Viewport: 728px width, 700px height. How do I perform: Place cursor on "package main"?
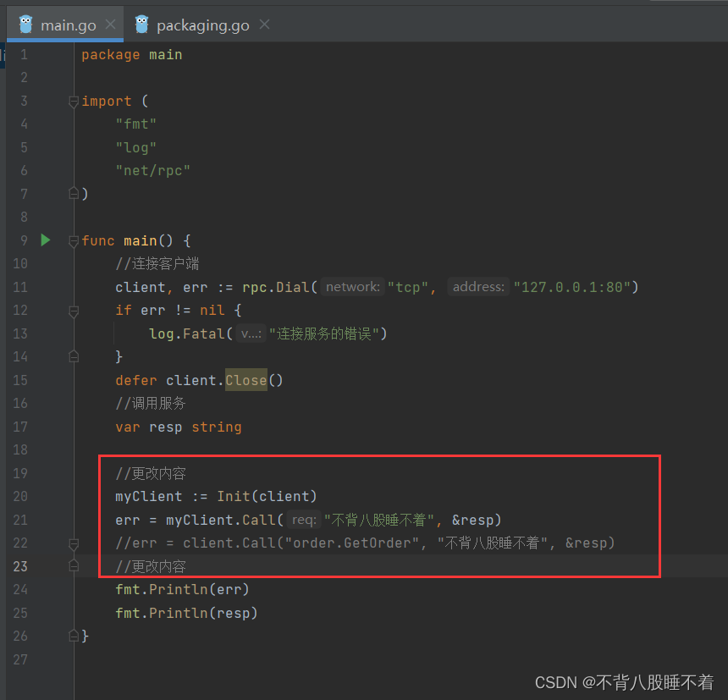point(132,55)
